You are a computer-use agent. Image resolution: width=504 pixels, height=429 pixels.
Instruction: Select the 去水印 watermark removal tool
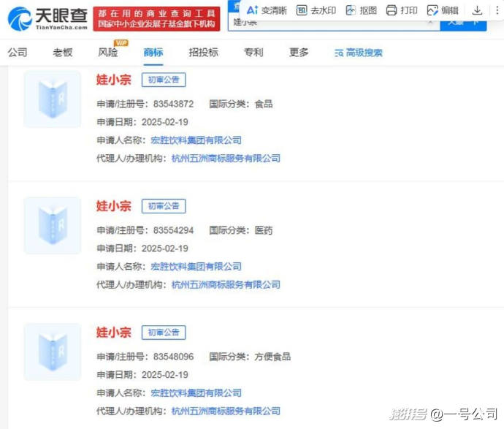(x=316, y=11)
